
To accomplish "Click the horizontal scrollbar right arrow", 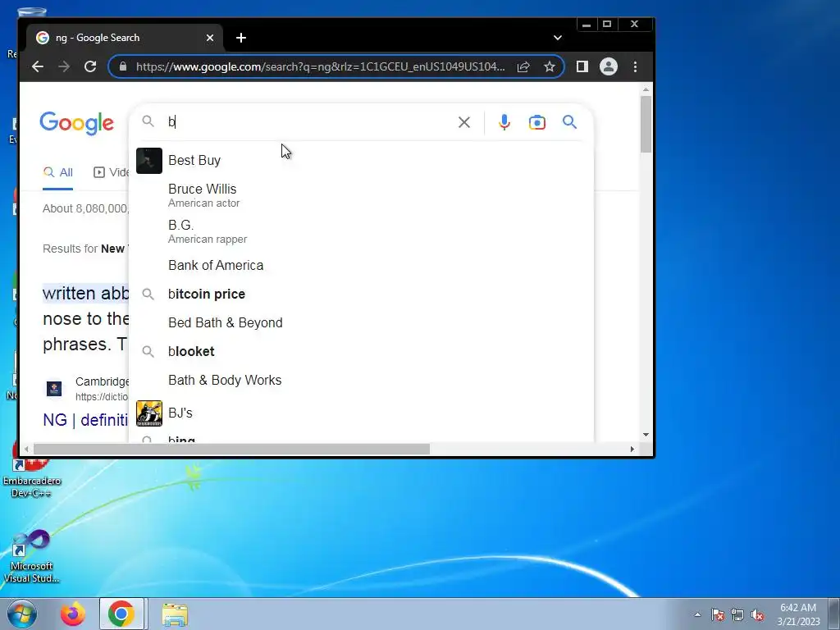I will click(632, 449).
